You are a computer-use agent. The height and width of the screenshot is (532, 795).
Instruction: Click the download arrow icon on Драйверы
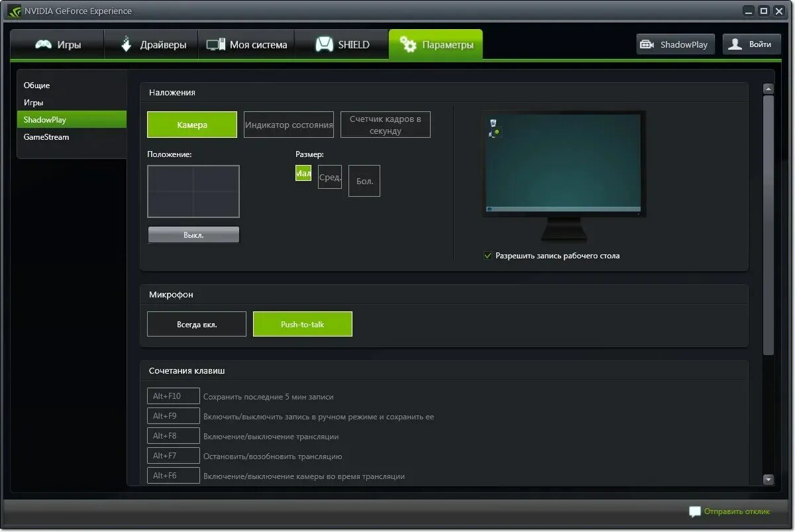[x=127, y=44]
